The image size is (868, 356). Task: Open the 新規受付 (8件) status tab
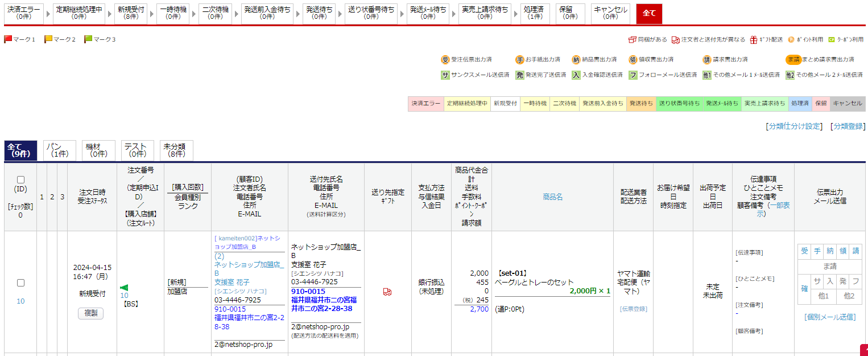[x=131, y=13]
